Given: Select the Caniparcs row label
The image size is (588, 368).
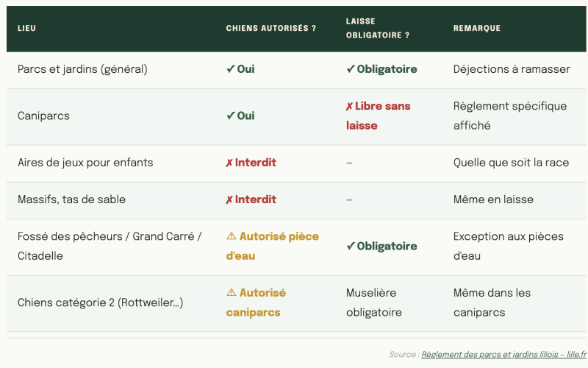Looking at the screenshot, I should click(x=43, y=116).
